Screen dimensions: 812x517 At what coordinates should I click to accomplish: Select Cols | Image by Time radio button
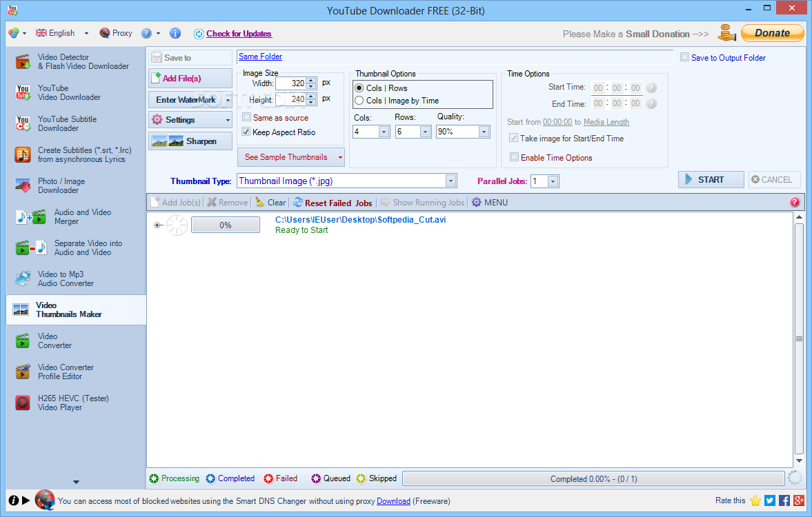359,101
